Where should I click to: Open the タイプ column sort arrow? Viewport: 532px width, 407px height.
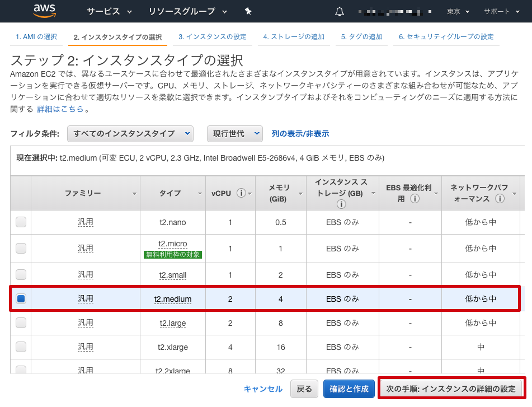[200, 194]
